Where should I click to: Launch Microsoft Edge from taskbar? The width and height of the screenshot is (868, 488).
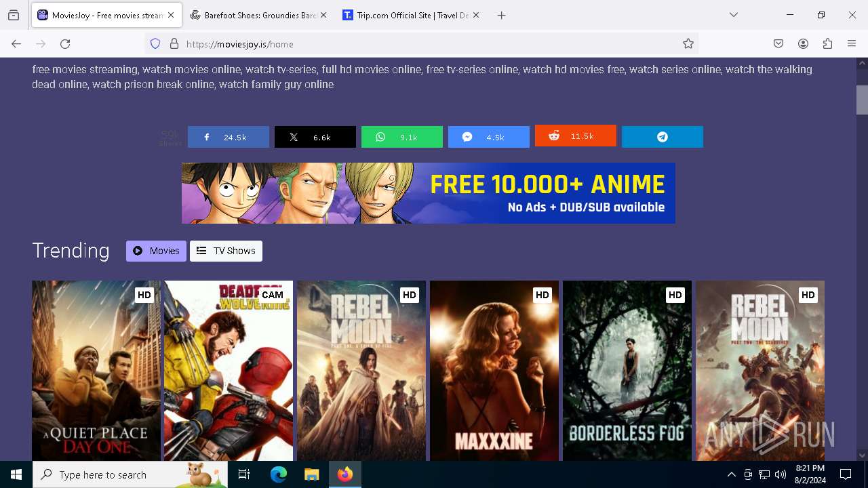(x=279, y=474)
